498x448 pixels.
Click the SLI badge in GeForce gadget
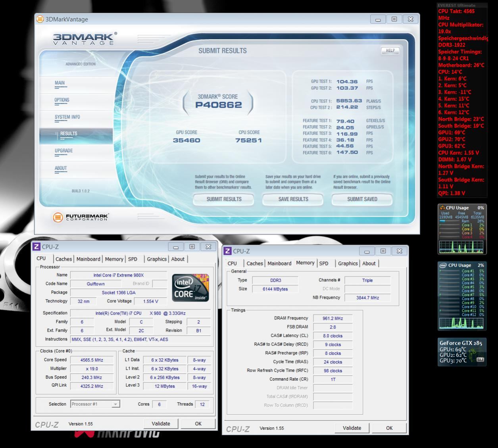coord(480,360)
